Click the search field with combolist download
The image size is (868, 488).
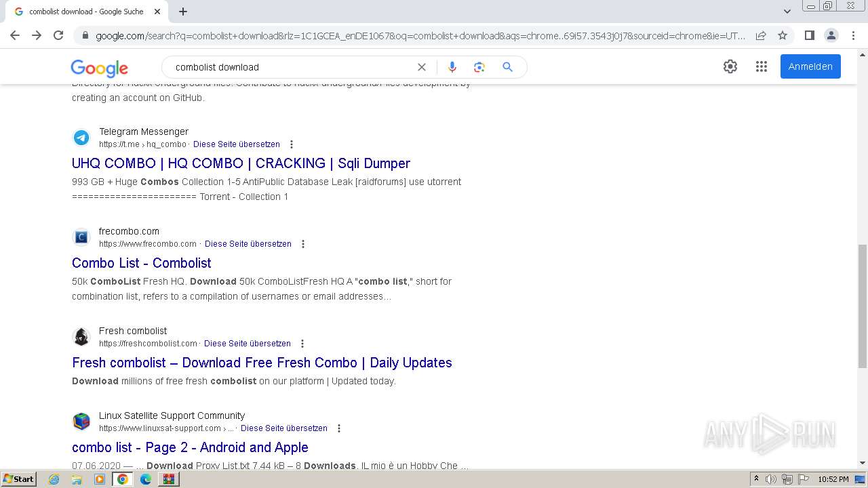tap(292, 67)
